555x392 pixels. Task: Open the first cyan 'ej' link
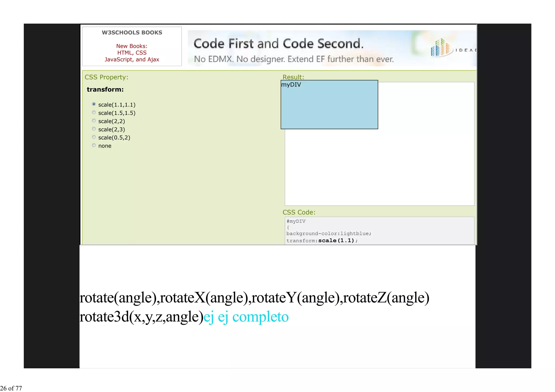(x=209, y=317)
